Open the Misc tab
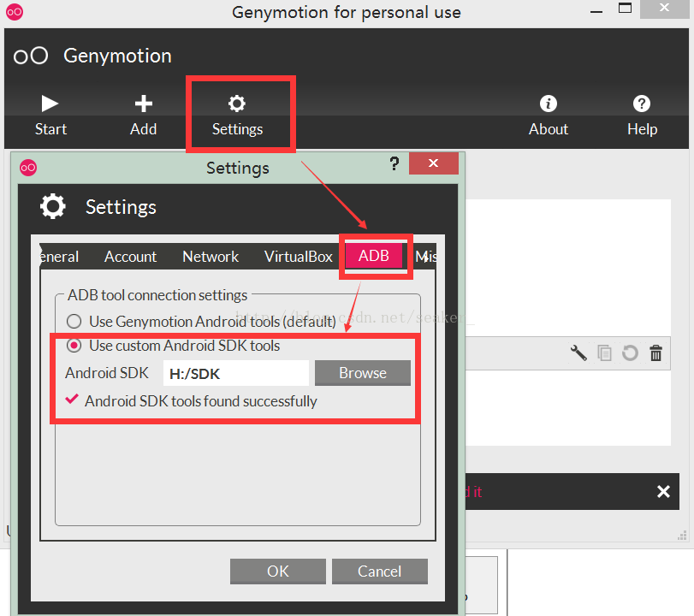This screenshot has height=616, width=694. click(426, 257)
